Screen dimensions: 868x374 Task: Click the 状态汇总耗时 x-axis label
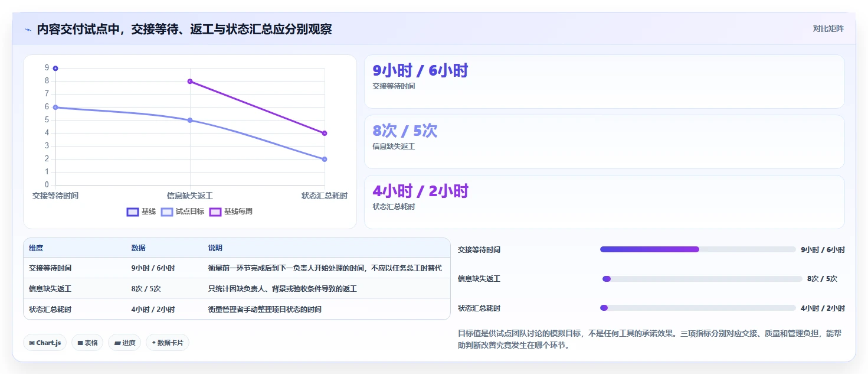coord(325,196)
